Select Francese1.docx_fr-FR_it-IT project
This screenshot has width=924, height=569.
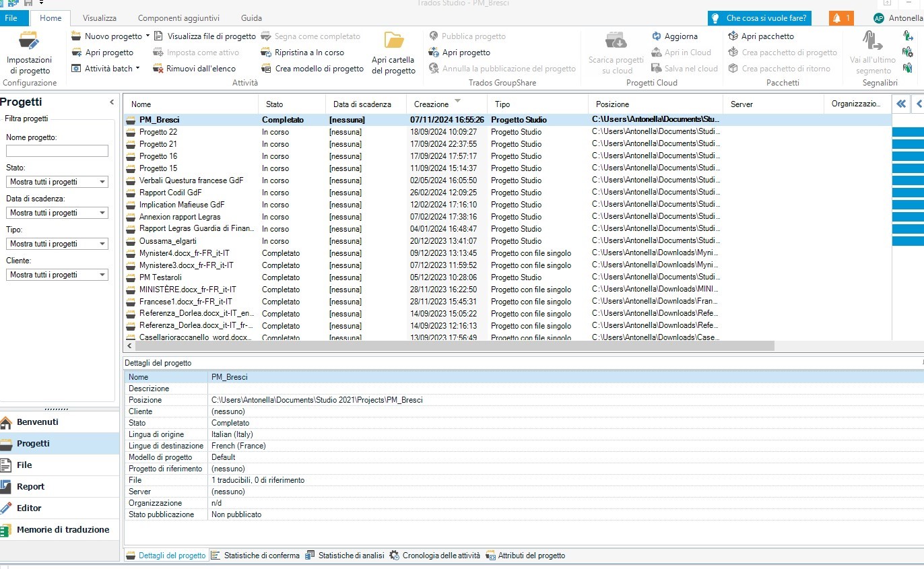point(508,302)
